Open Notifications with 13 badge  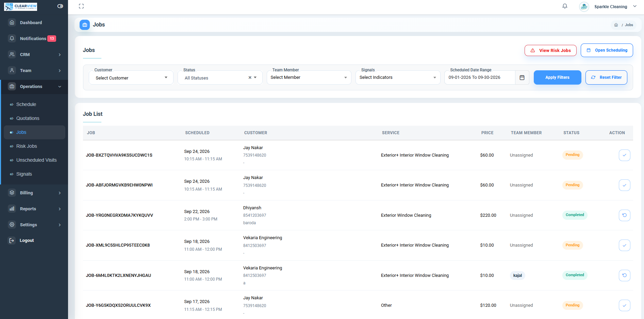(34, 38)
